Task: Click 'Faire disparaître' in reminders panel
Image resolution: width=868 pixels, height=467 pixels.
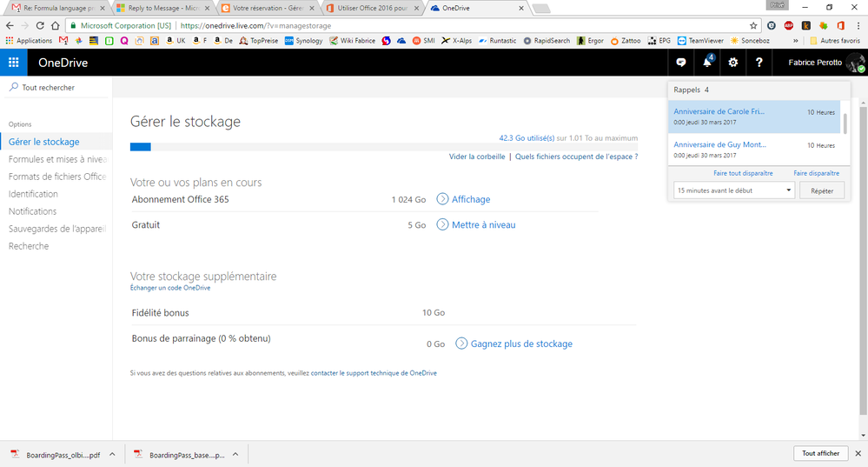Action: click(x=816, y=173)
